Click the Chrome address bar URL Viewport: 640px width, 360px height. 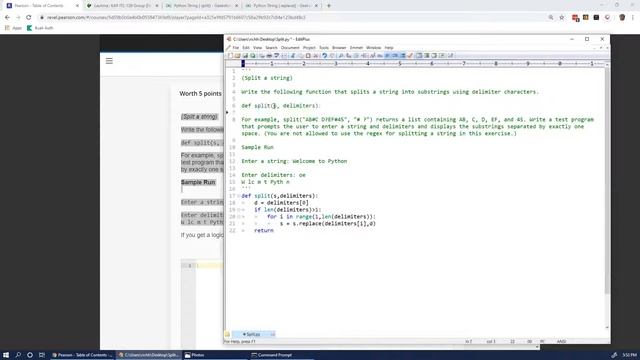176,18
